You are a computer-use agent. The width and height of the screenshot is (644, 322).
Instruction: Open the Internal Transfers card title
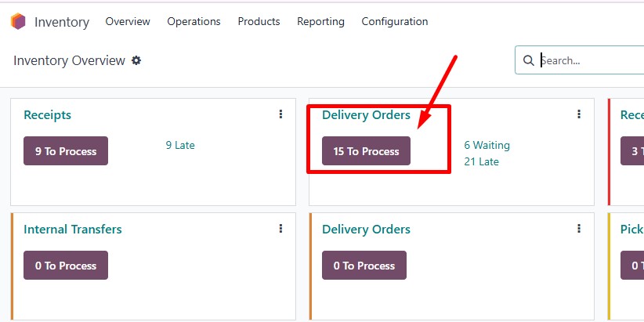tap(73, 229)
